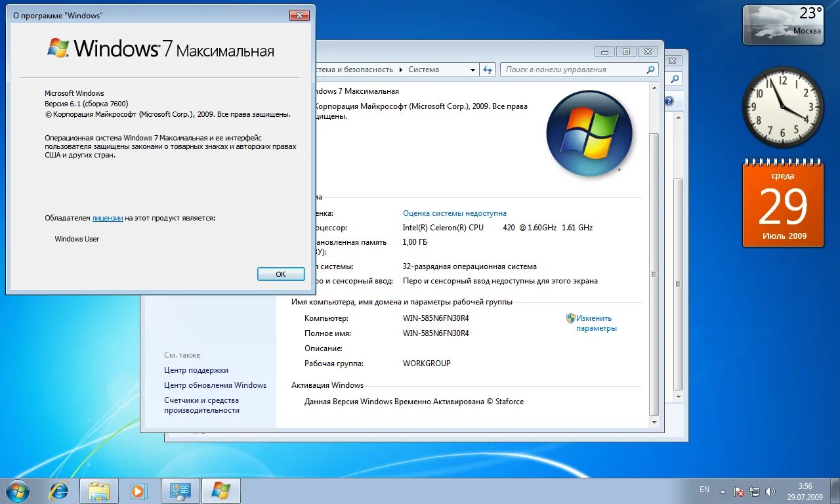Open the volume speaker icon in the tray

pyautogui.click(x=770, y=491)
